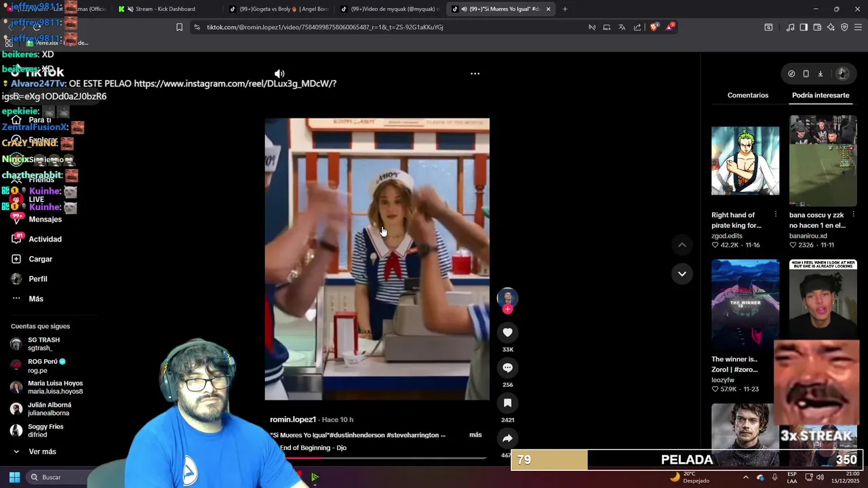This screenshot has height=488, width=868.
Task: Open Leo AI sparkle icon
Action: click(x=831, y=27)
